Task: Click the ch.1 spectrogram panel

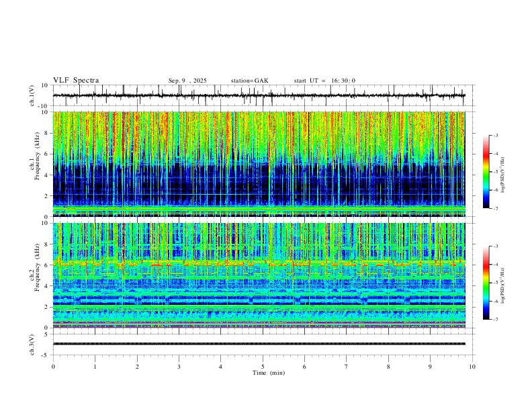Action: pyautogui.click(x=259, y=164)
